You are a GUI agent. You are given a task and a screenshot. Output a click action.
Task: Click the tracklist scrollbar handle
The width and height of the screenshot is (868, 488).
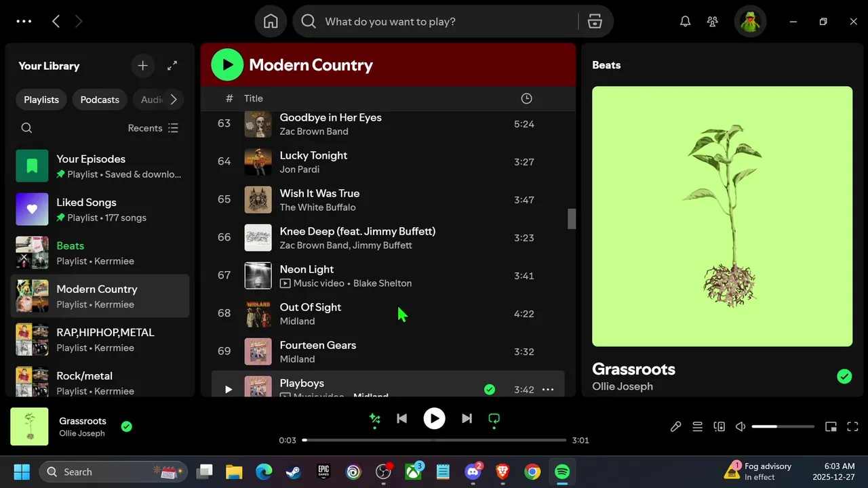coord(572,219)
